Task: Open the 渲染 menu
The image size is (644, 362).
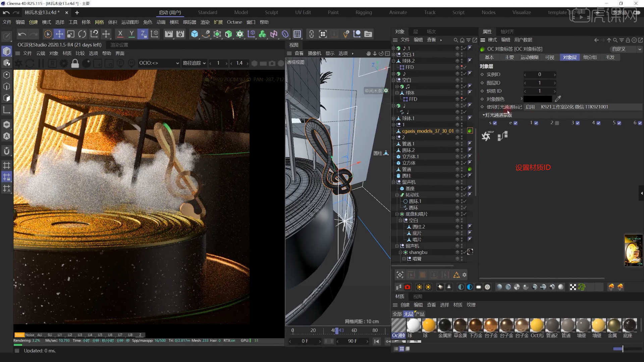Action: (x=205, y=22)
